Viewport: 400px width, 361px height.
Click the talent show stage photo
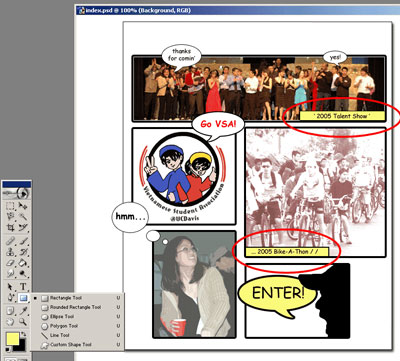click(259, 88)
